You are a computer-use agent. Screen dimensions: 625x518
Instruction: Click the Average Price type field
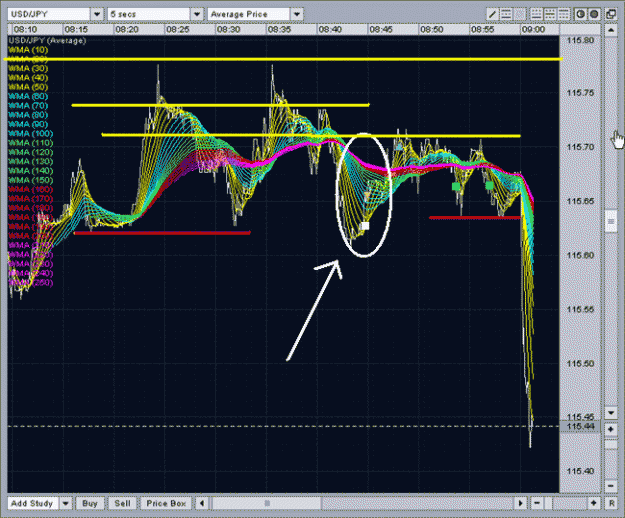coord(249,14)
